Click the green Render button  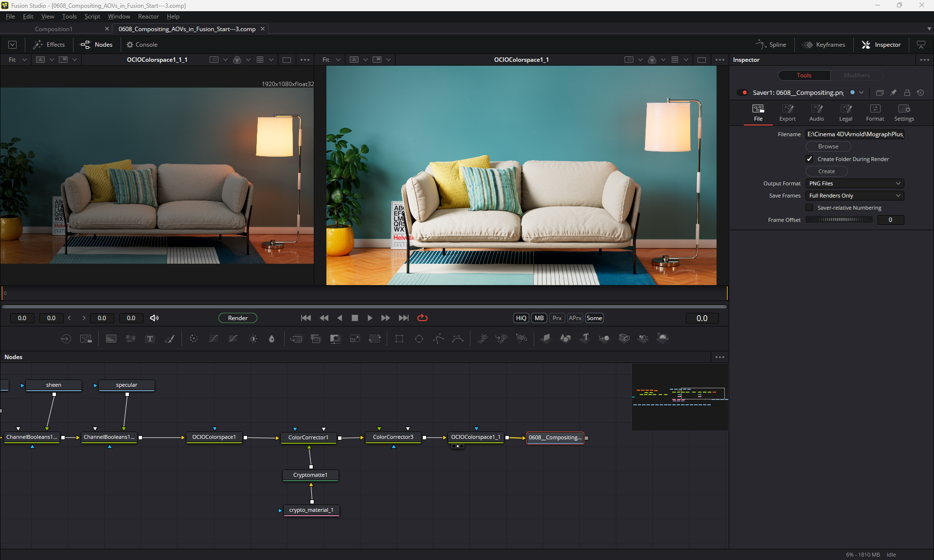(238, 318)
